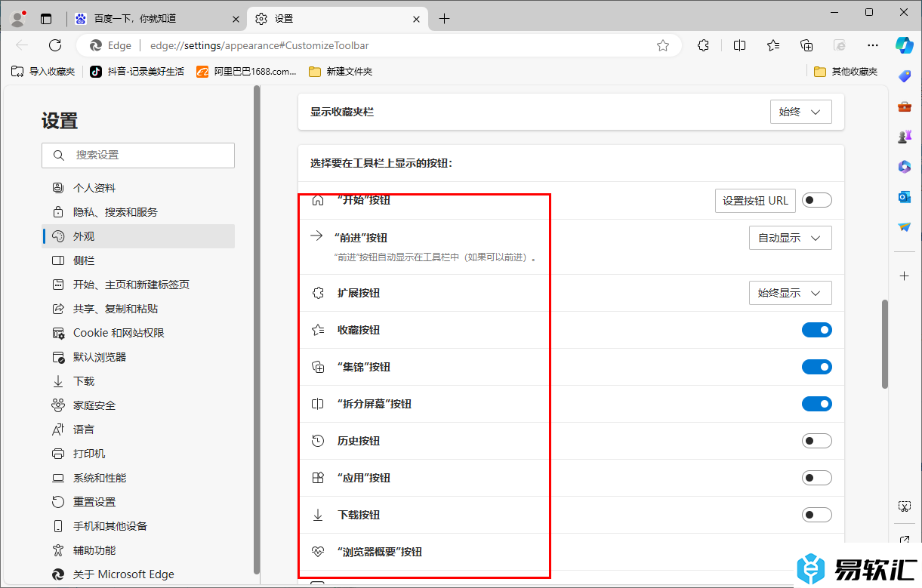The height and width of the screenshot is (588, 922).
Task: Toggle the “开始”按钮 switch
Action: coord(817,200)
